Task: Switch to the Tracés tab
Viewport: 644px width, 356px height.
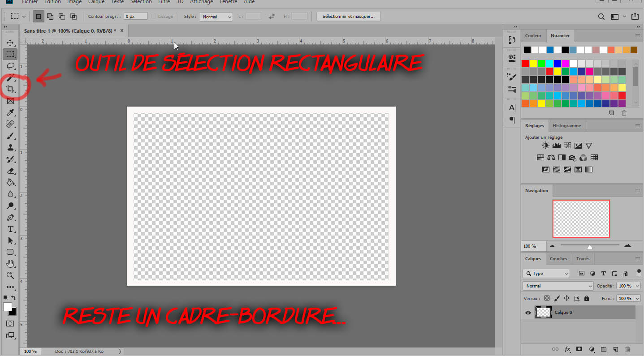Action: pos(583,259)
